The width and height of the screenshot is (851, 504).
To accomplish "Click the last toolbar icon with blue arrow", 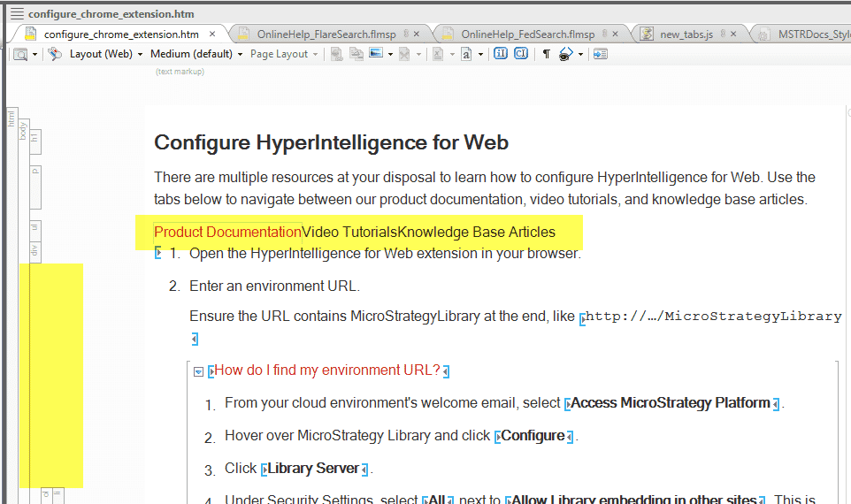I will pyautogui.click(x=601, y=54).
